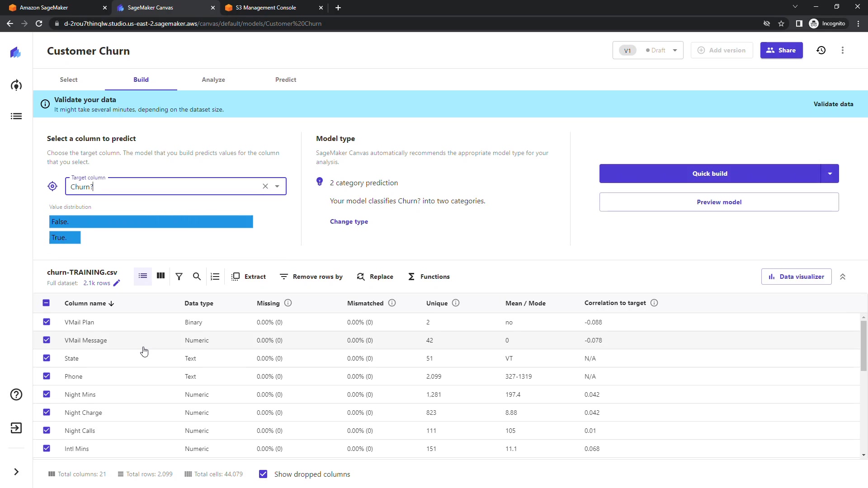
Task: Click the False. value distribution bar
Action: click(x=151, y=221)
